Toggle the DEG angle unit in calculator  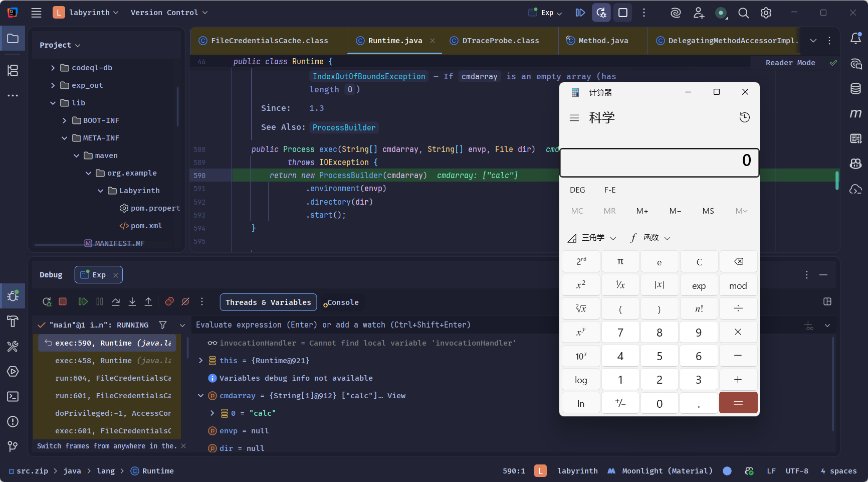[577, 190]
